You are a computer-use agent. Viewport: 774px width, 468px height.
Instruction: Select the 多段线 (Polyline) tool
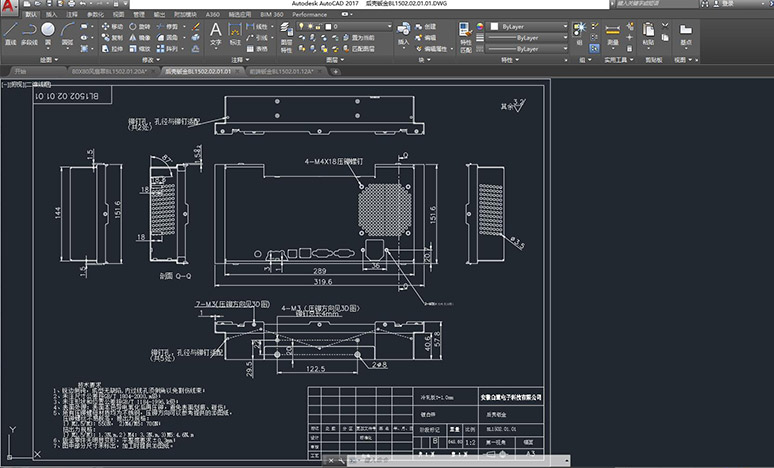point(30,31)
